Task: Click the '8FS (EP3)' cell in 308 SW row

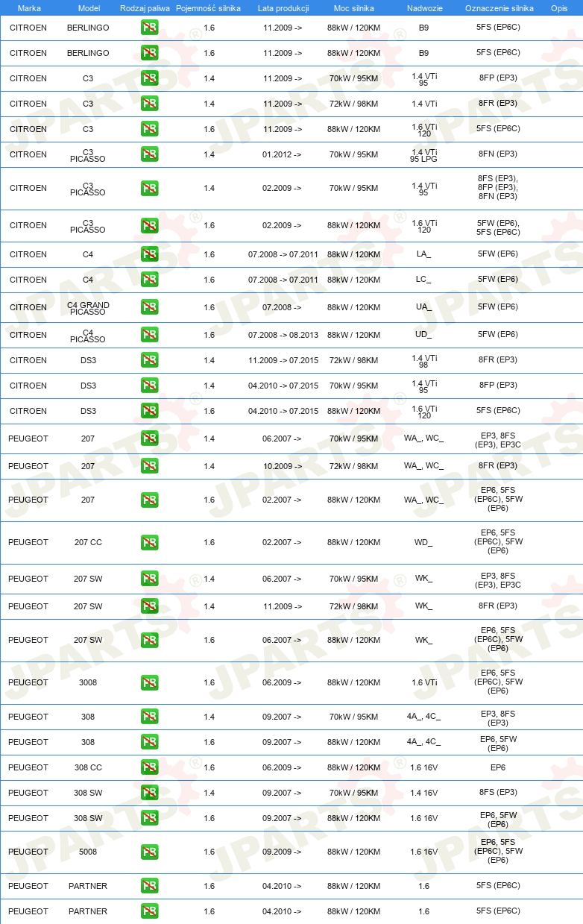Action: point(498,792)
